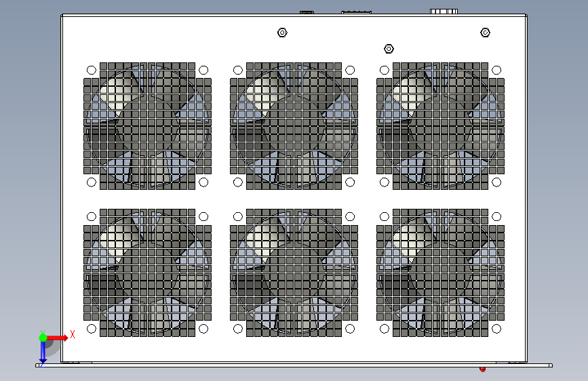Image resolution: width=588 pixels, height=381 pixels.
Task: Select the green Y axis origin sphere
Action: [43, 338]
